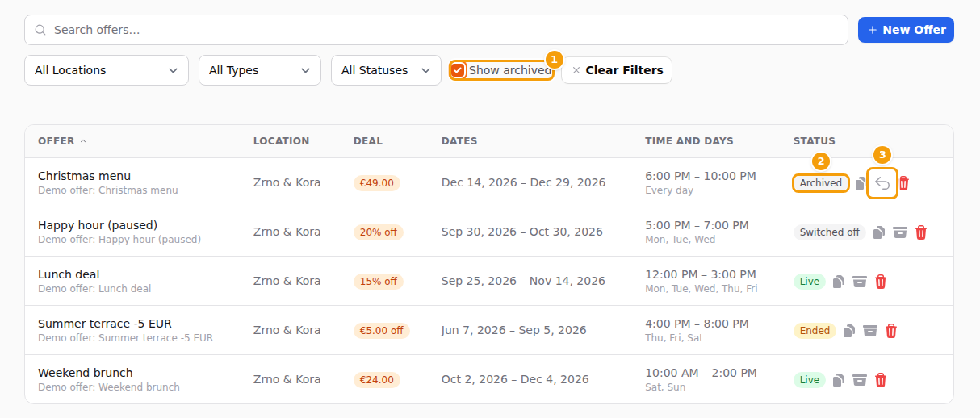The width and height of the screenshot is (980, 418).
Task: Open the All Statuses dropdown
Action: 386,70
